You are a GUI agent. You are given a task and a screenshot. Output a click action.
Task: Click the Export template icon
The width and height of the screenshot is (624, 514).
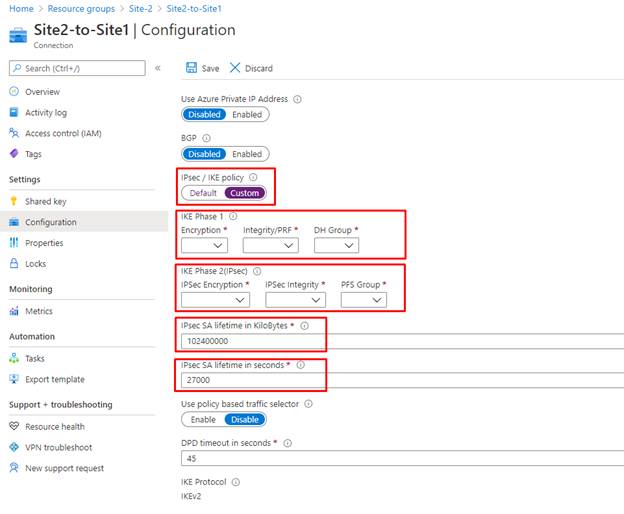point(14,379)
